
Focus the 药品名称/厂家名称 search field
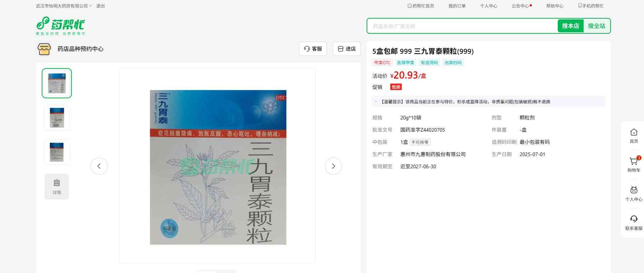462,26
